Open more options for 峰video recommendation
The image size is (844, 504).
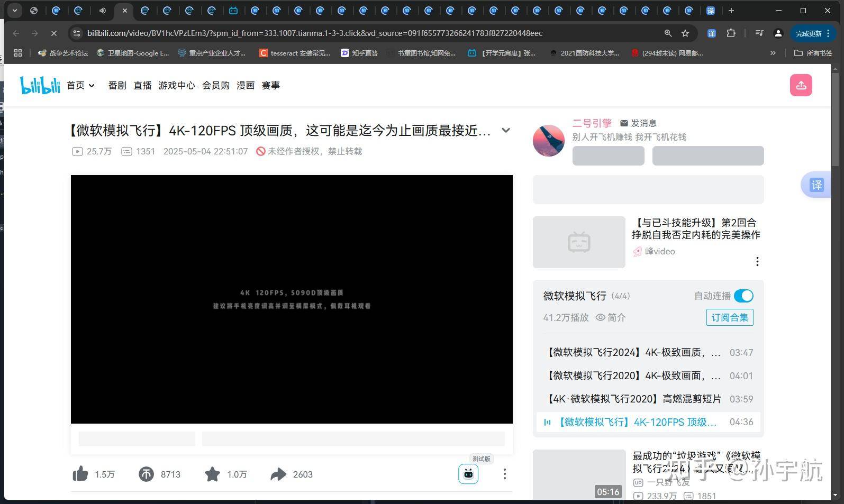coord(757,261)
